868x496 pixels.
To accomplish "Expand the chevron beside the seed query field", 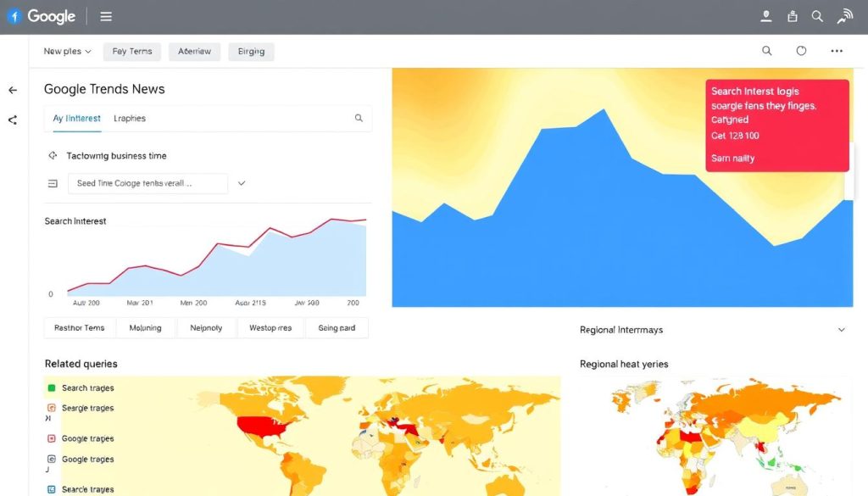I will point(242,183).
